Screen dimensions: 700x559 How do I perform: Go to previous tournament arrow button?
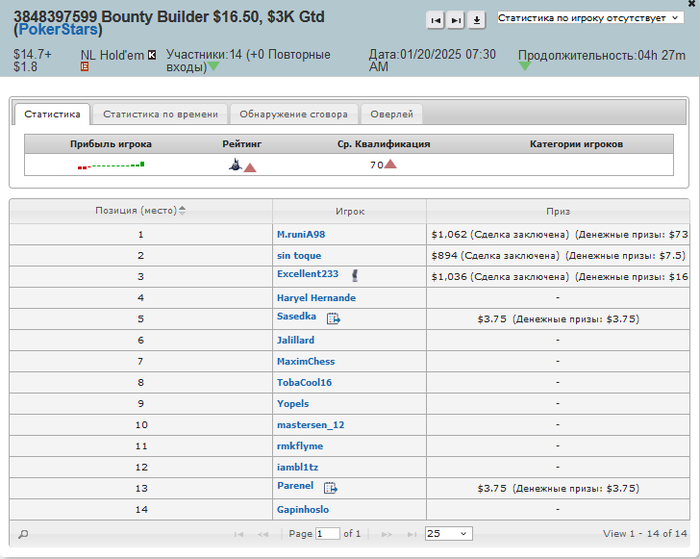tap(435, 20)
